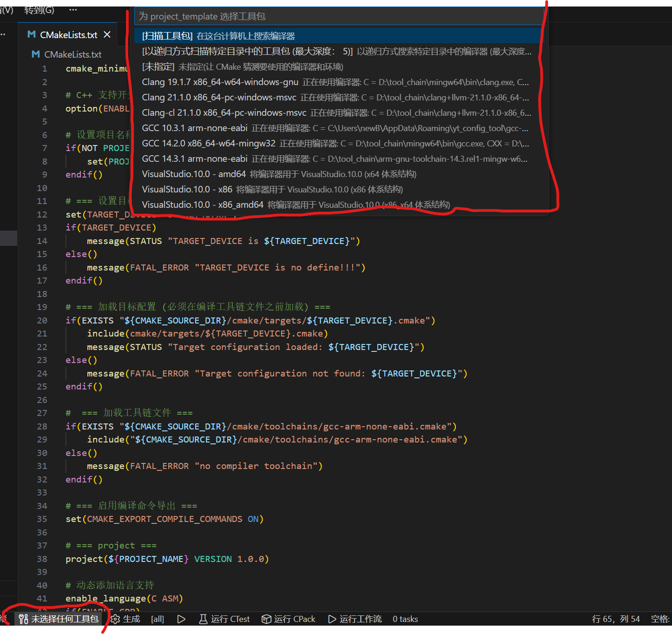Click the 运行工作流 play icon
This screenshot has height=634, width=672.
click(x=332, y=619)
